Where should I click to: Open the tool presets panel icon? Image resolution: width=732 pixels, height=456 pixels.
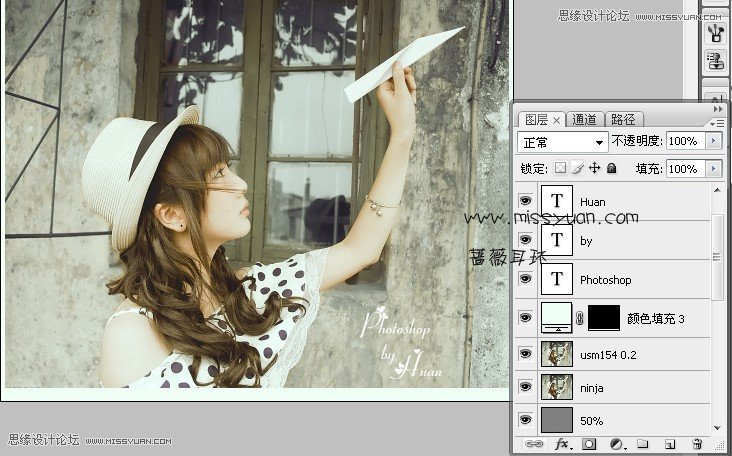pos(715,33)
